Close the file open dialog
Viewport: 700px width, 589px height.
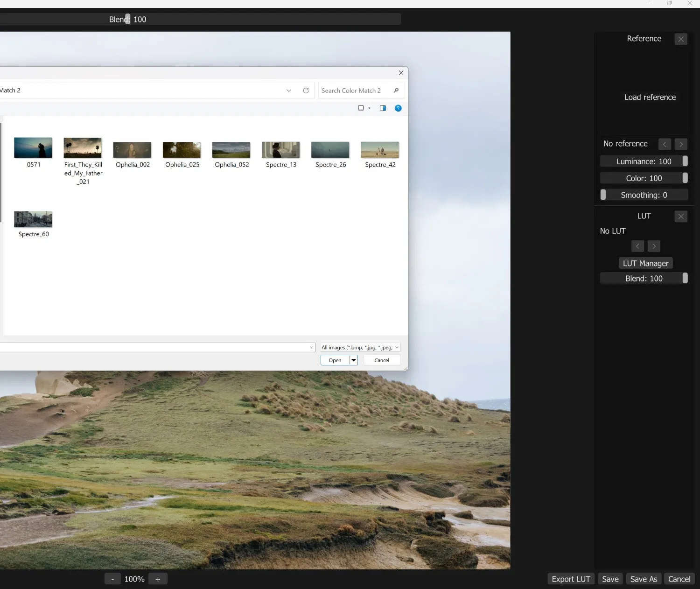pyautogui.click(x=401, y=73)
